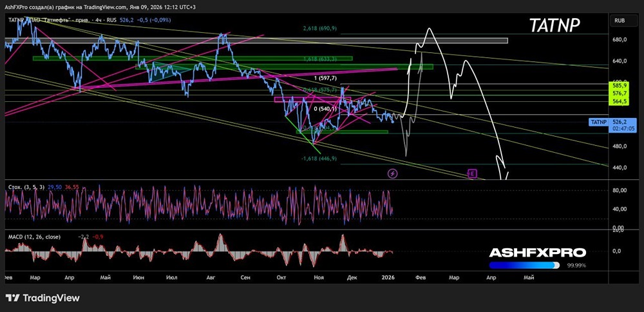Click the 80,00 stochastic scale value
Screen dimensions: 644x312
point(619,190)
